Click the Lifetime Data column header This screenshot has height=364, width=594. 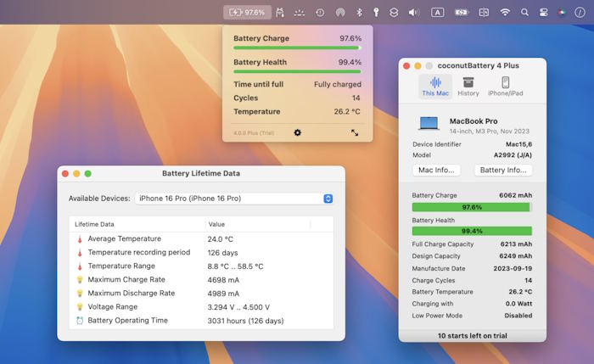pos(137,224)
